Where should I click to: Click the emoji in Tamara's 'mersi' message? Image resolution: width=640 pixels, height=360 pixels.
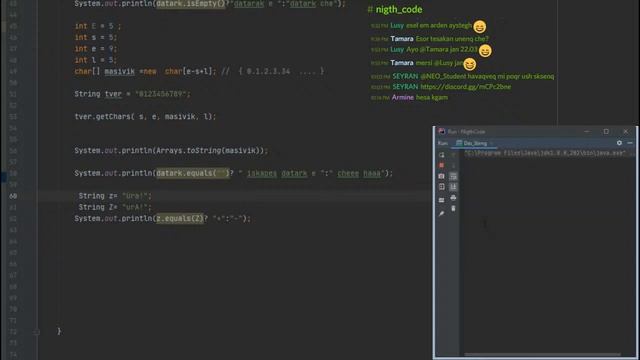(470, 64)
